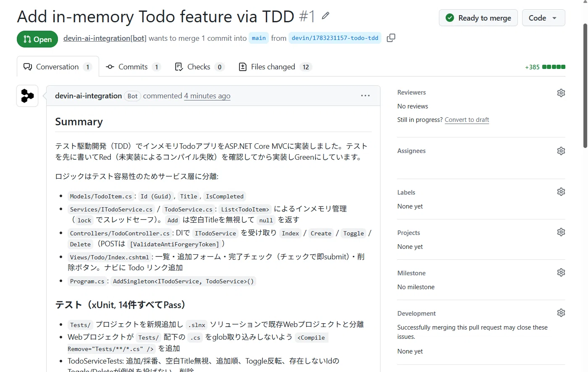
Task: Open the Code dropdown button
Action: click(543, 18)
